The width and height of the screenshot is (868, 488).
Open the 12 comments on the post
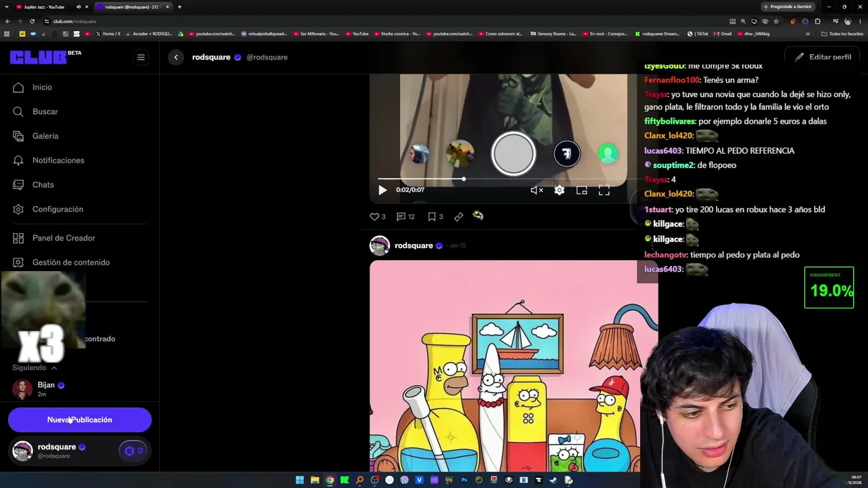pyautogui.click(x=406, y=217)
